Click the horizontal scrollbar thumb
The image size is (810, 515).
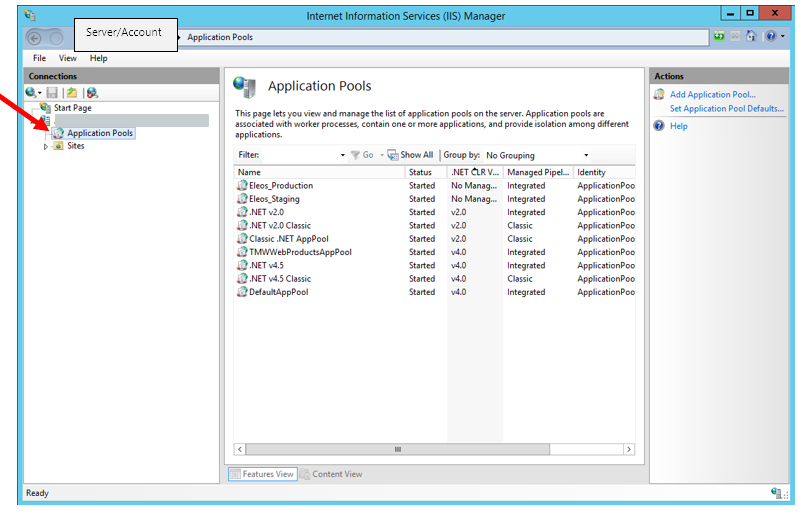(398, 450)
